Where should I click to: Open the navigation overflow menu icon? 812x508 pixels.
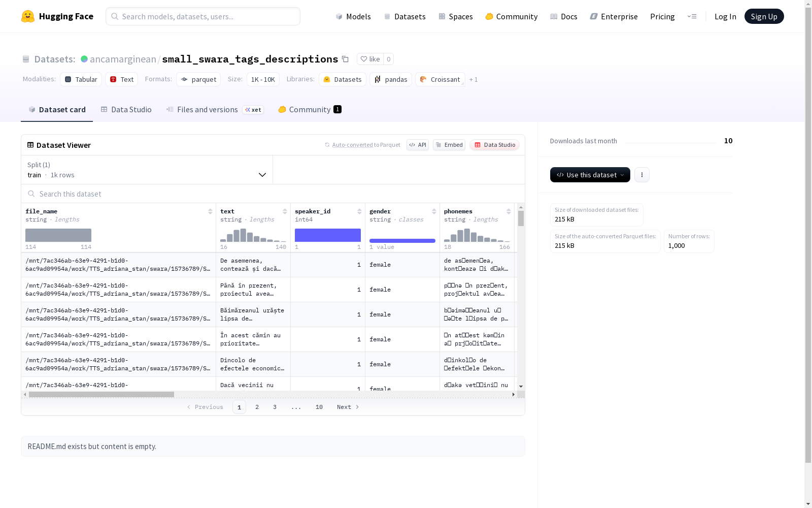click(692, 16)
